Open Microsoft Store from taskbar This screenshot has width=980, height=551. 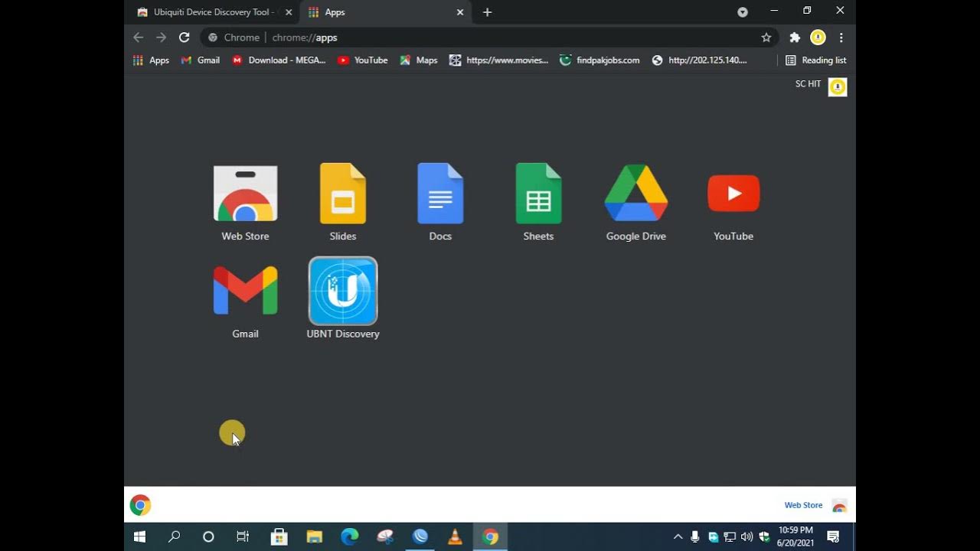coord(279,536)
